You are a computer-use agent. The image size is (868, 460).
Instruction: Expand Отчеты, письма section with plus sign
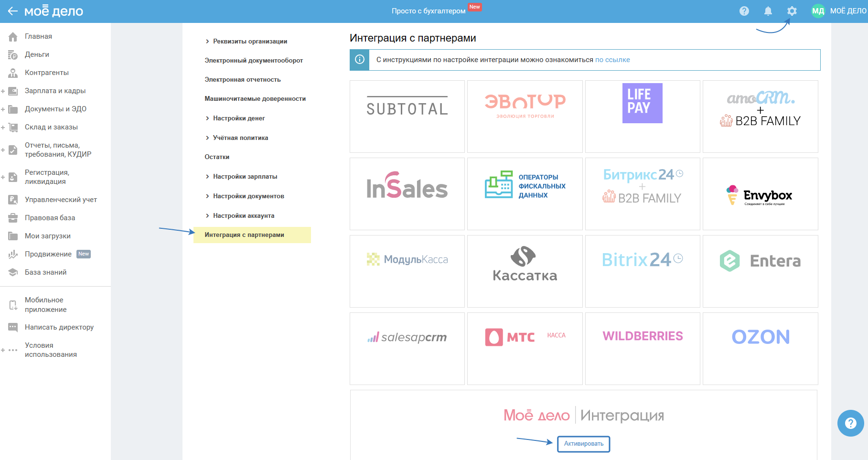point(3,150)
